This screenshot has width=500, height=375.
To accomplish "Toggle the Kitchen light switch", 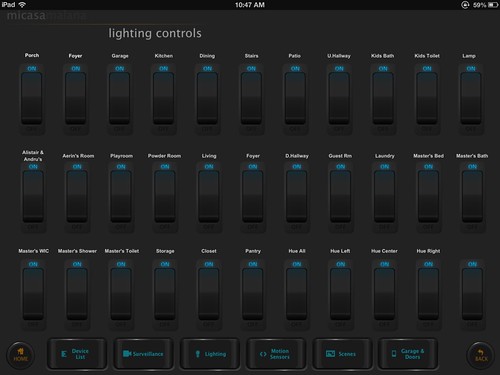I will (x=163, y=99).
